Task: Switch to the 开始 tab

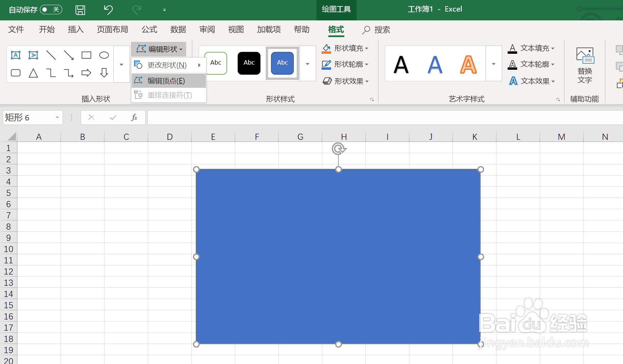Action: pos(47,30)
